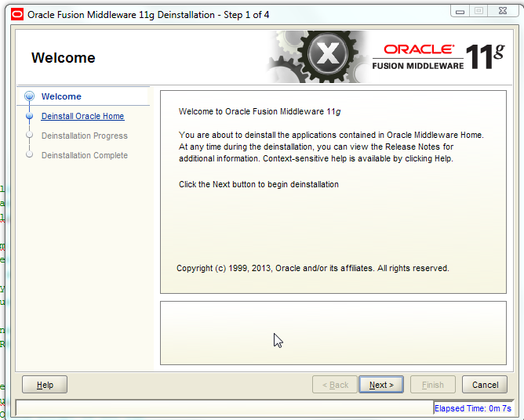Open the Help dialog
Viewport: 524px width, 420px height.
[45, 385]
